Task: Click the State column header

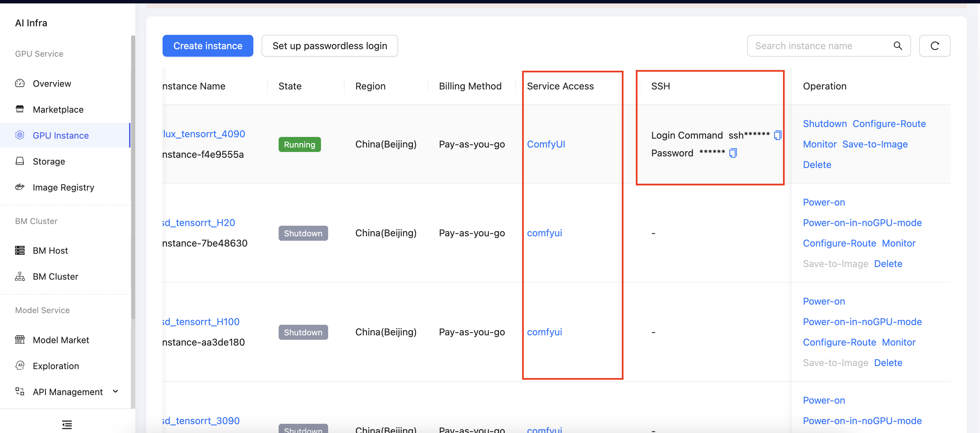Action: (290, 86)
